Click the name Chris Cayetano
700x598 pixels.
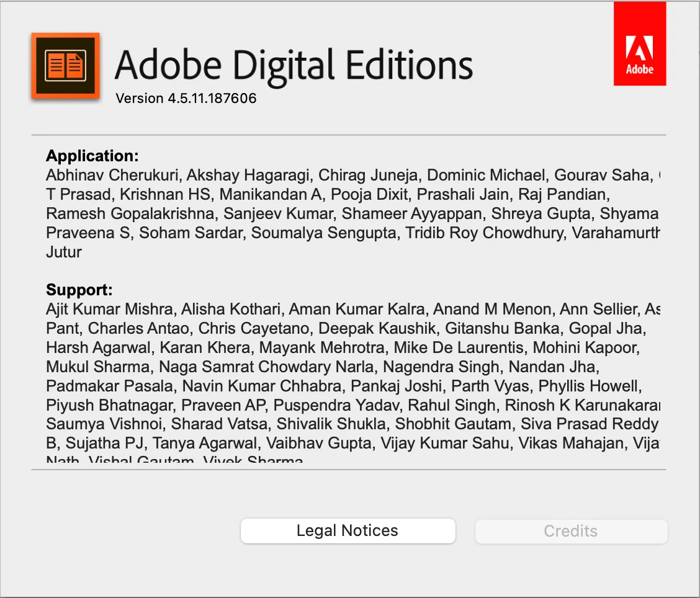coord(254,328)
